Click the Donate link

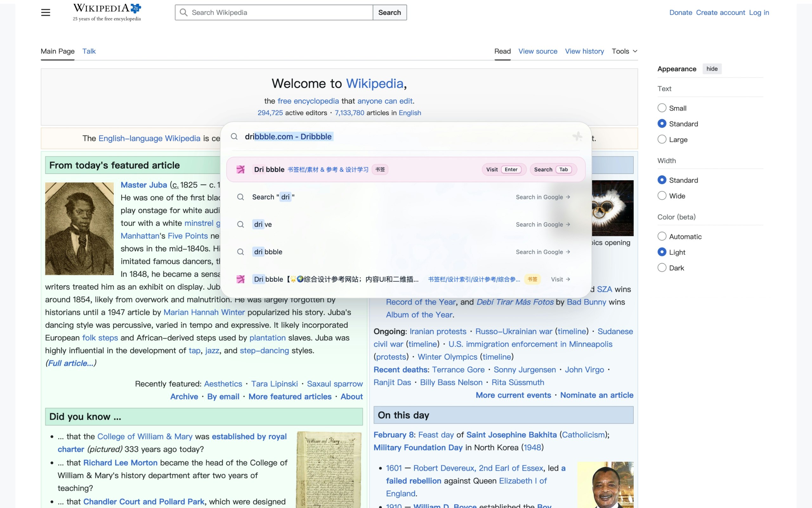680,12
